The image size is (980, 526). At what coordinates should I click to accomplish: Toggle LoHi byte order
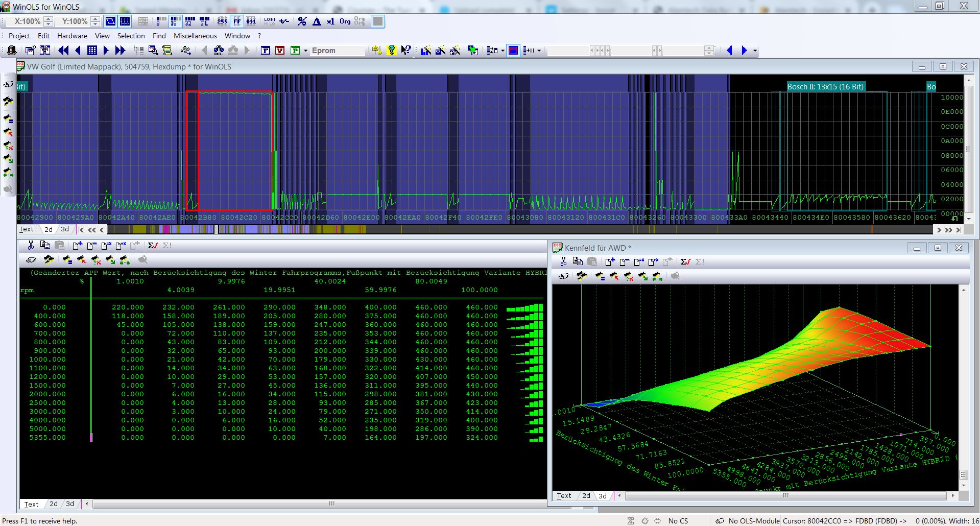269,21
